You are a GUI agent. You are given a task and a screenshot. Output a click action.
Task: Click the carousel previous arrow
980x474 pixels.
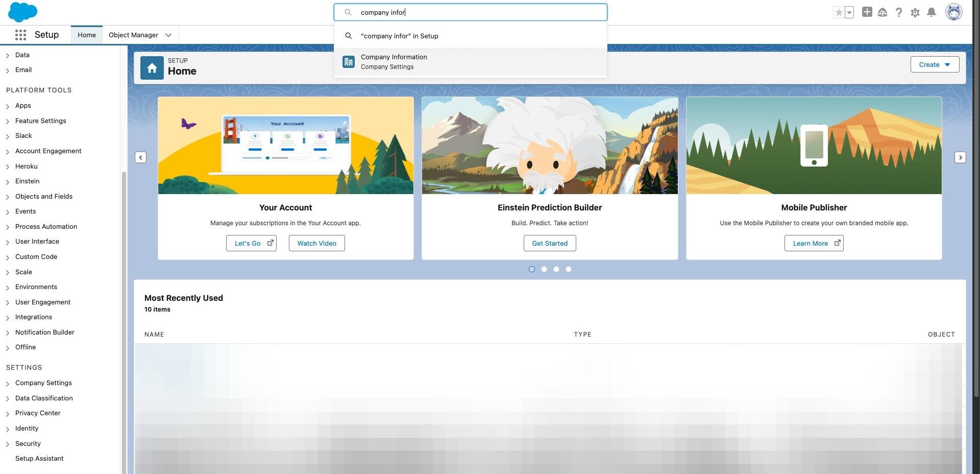(141, 157)
